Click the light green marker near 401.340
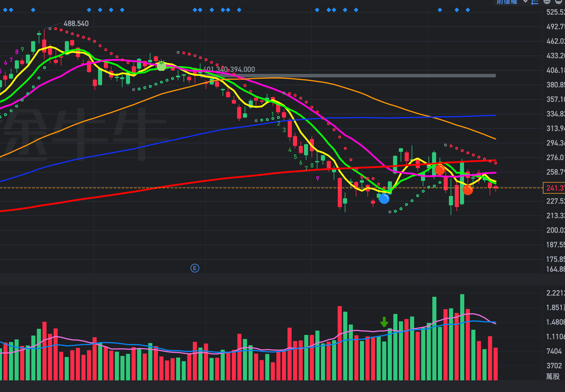The width and height of the screenshot is (565, 392). 161,66
